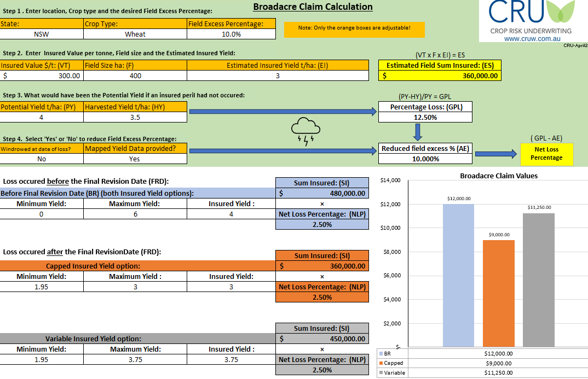Click the 'Note: Only the orange boxes are adjustable!' box

[x=354, y=29]
